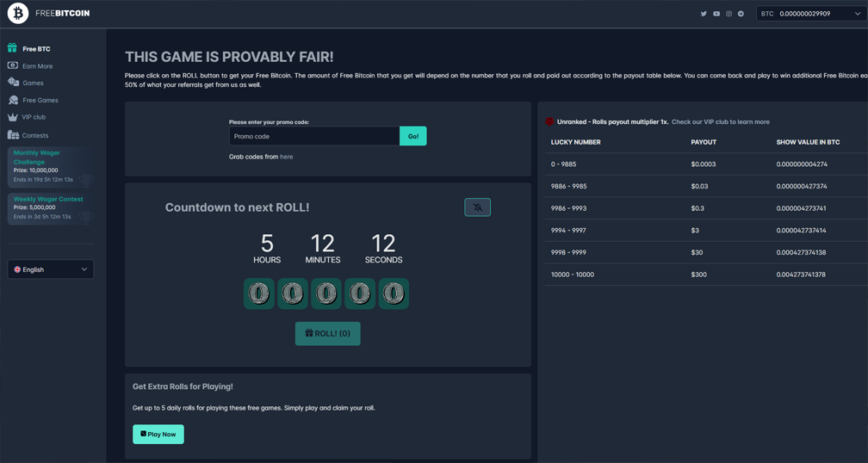Image resolution: width=868 pixels, height=463 pixels.
Task: Open the Games menu item
Action: (x=34, y=83)
